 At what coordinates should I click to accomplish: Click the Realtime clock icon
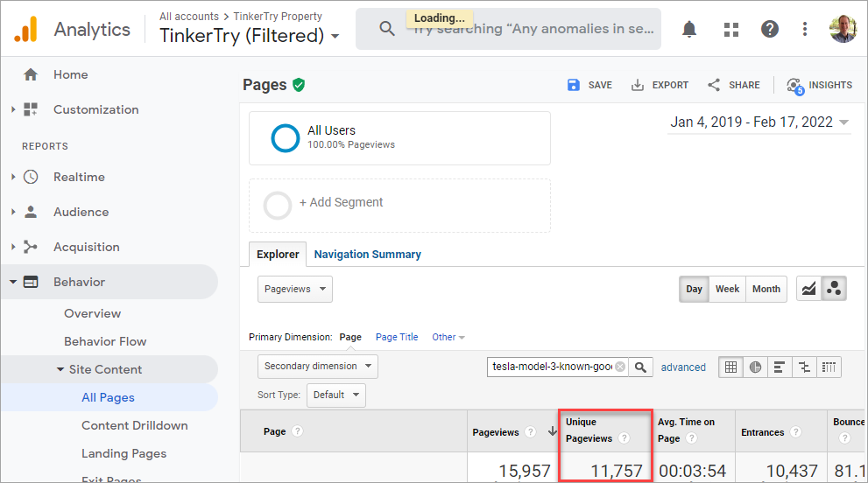[x=31, y=177]
